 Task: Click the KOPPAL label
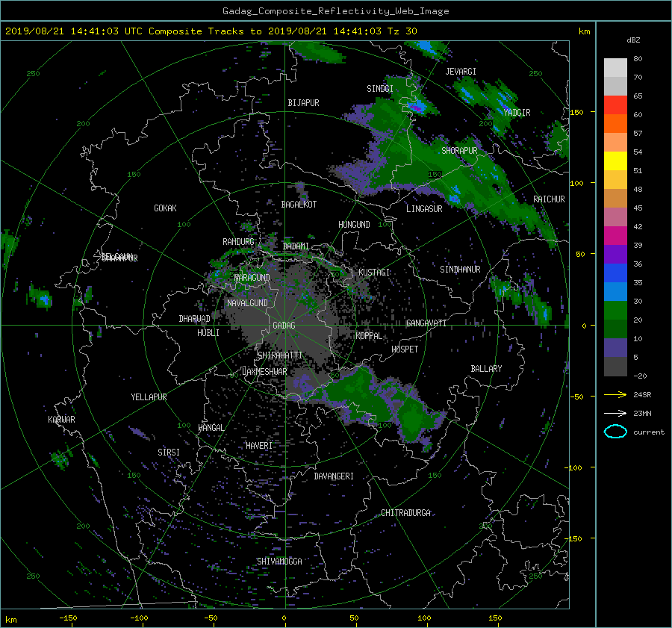click(x=369, y=335)
